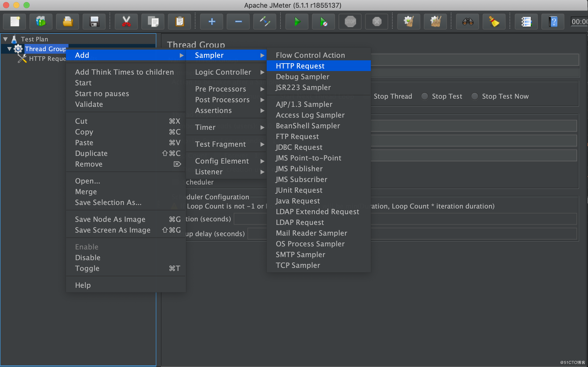This screenshot has height=367, width=588.
Task: Click the Test Plan flask icon
Action: click(x=14, y=39)
